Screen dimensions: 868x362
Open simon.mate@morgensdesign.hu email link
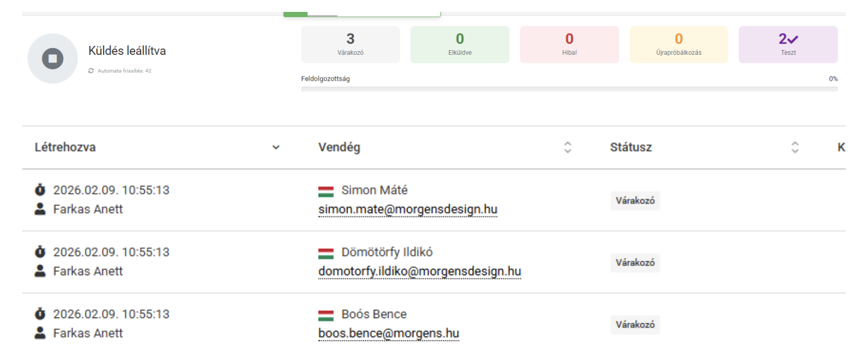(x=408, y=209)
